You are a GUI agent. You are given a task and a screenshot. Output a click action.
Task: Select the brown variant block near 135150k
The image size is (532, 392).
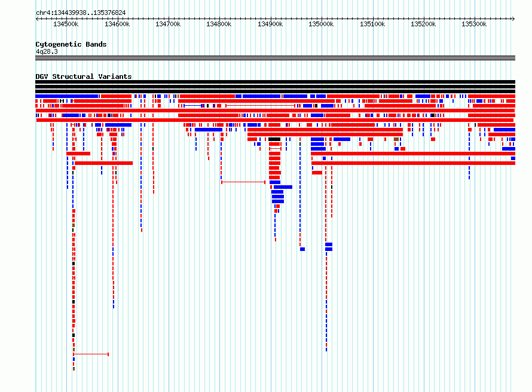pos(396,139)
